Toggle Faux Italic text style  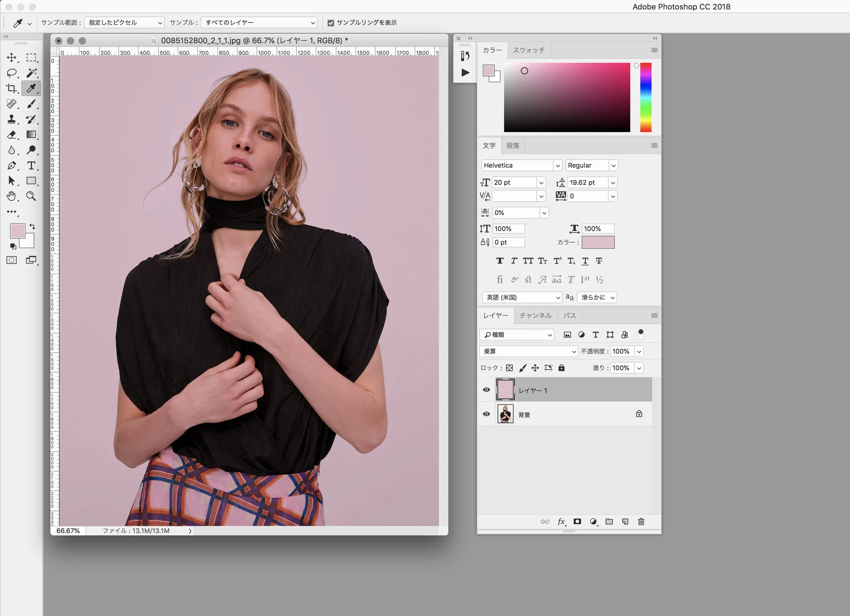[514, 261]
